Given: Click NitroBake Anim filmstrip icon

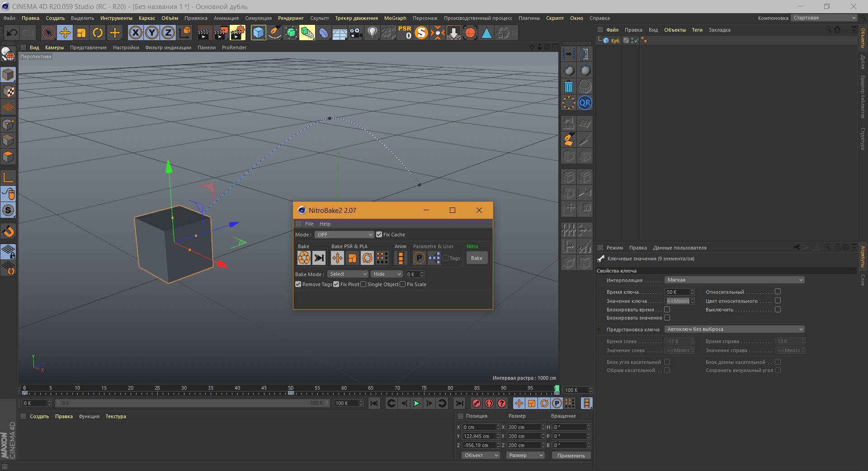Looking at the screenshot, I should pyautogui.click(x=401, y=258).
